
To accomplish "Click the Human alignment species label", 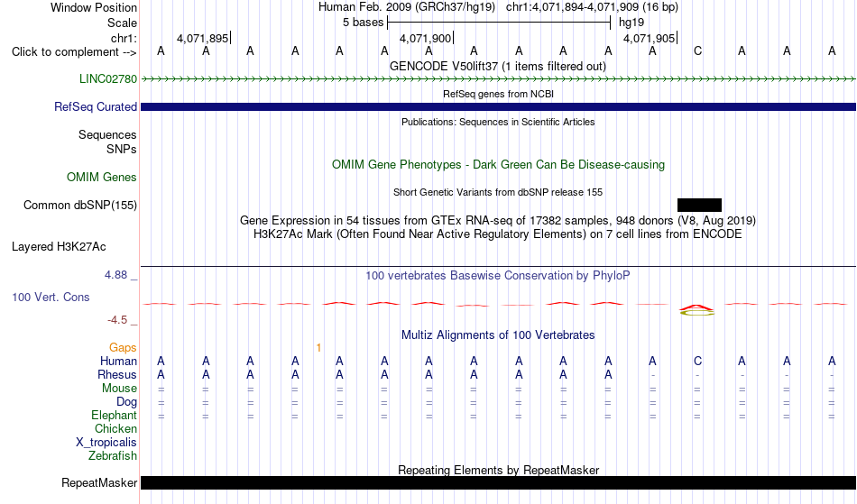I will click(x=118, y=361).
